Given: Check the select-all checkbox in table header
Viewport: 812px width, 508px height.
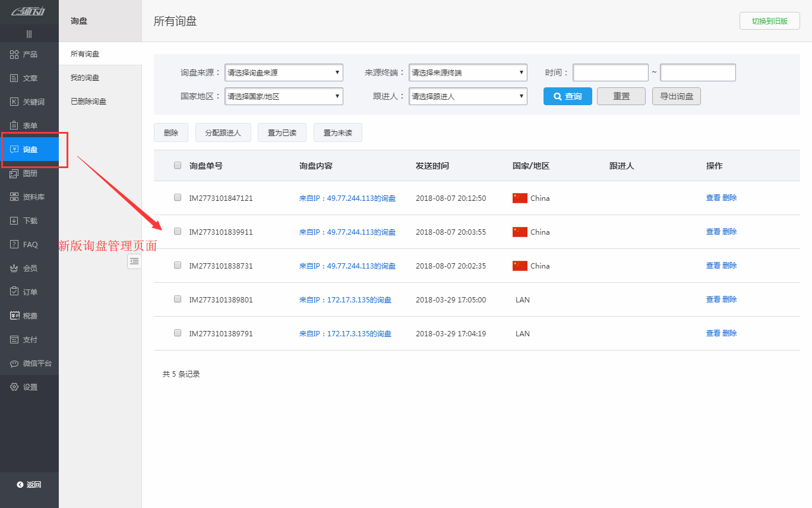Looking at the screenshot, I should 177,165.
